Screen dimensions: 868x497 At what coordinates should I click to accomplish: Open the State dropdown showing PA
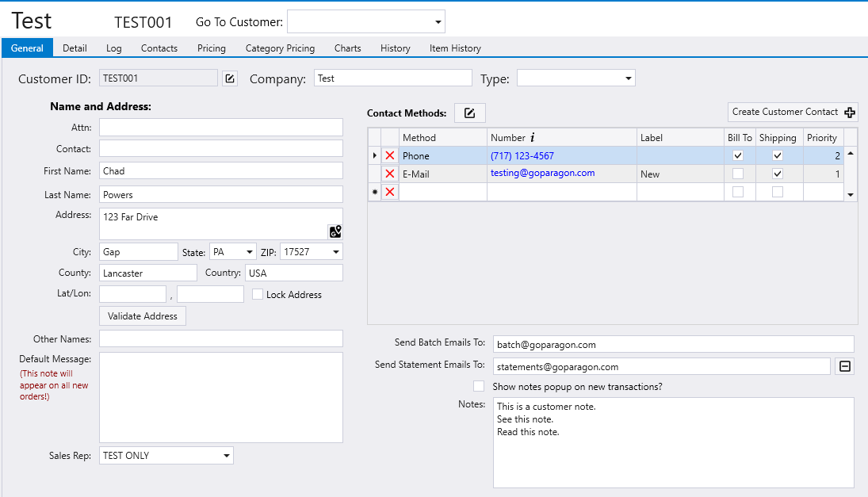pos(250,252)
